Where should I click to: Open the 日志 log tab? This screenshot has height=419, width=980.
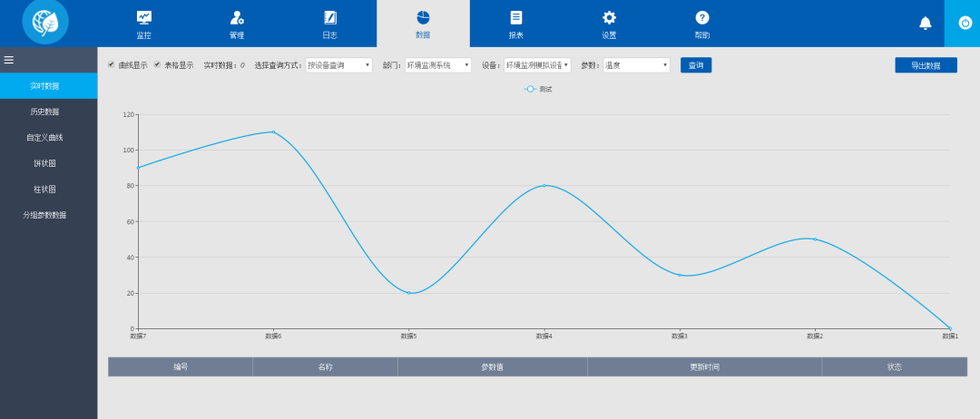(x=330, y=24)
